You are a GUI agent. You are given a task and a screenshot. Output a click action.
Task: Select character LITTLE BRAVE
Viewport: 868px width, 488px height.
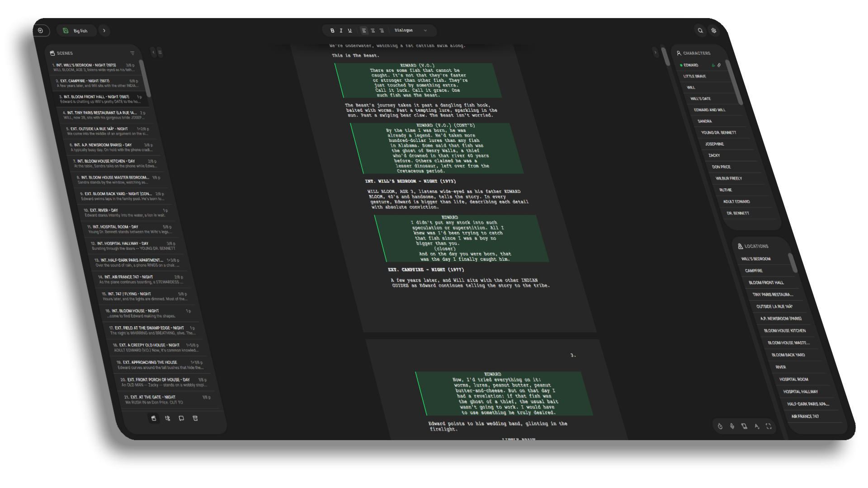tap(703, 76)
